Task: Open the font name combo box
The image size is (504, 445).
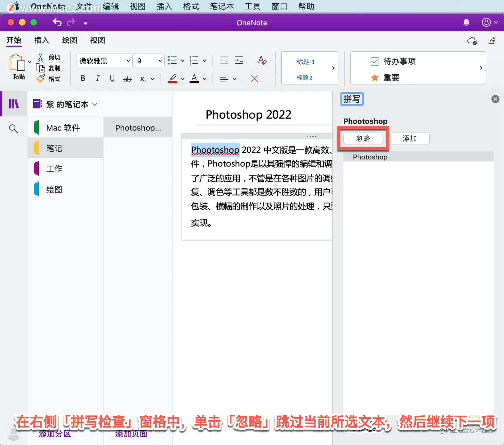Action: point(104,61)
